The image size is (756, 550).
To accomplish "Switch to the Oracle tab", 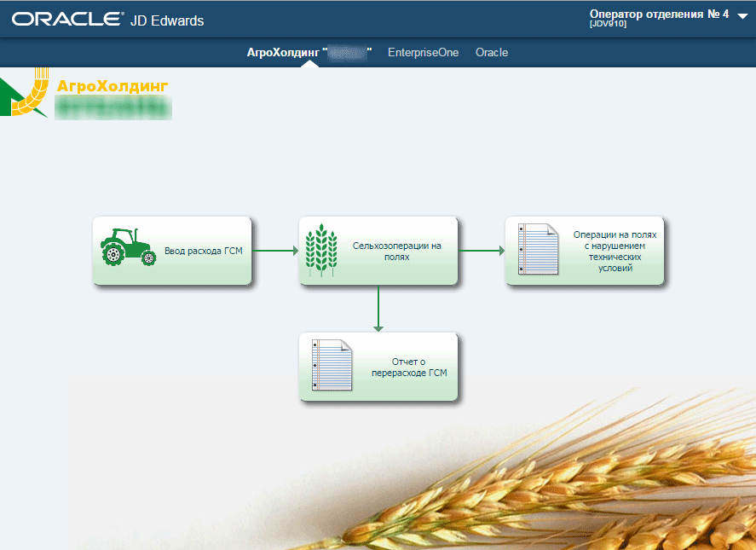I will pyautogui.click(x=492, y=53).
